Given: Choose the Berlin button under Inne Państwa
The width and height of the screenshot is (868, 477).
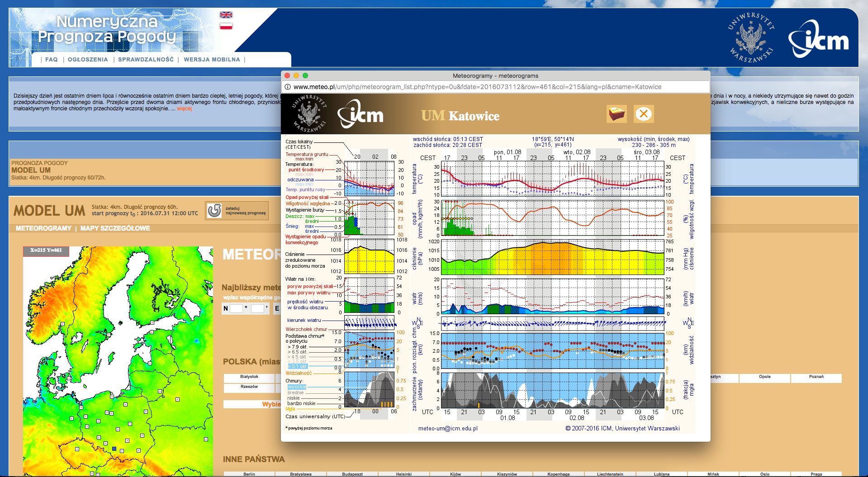Looking at the screenshot, I should click(x=249, y=474).
